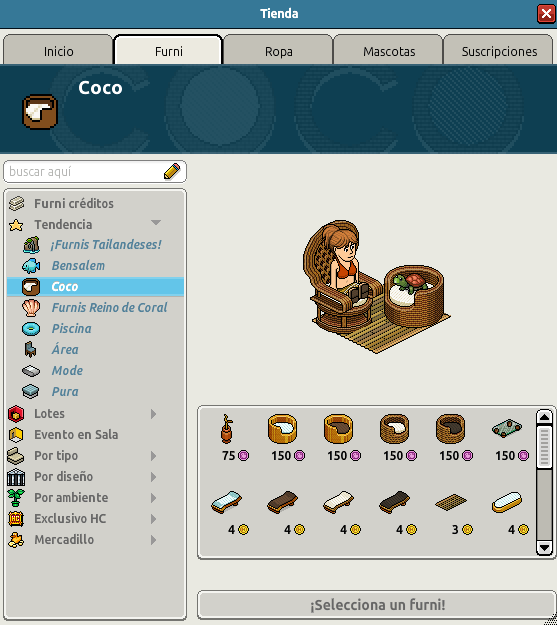
Task: Open the Mascotas tab
Action: point(389,50)
